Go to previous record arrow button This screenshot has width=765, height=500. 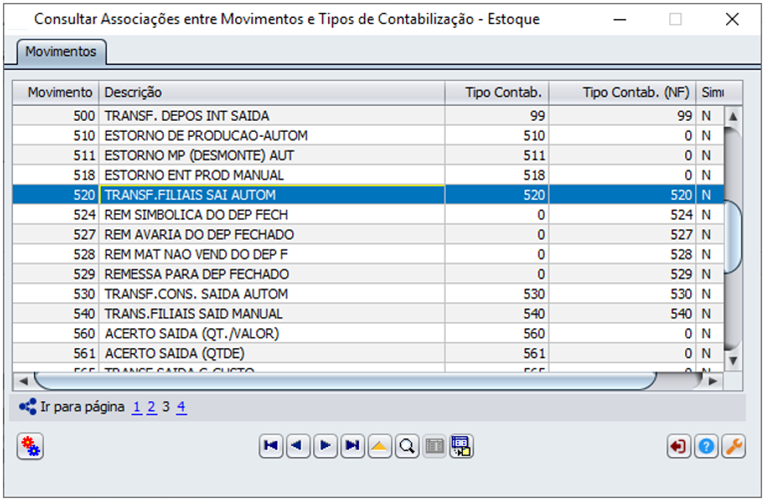pos(298,446)
